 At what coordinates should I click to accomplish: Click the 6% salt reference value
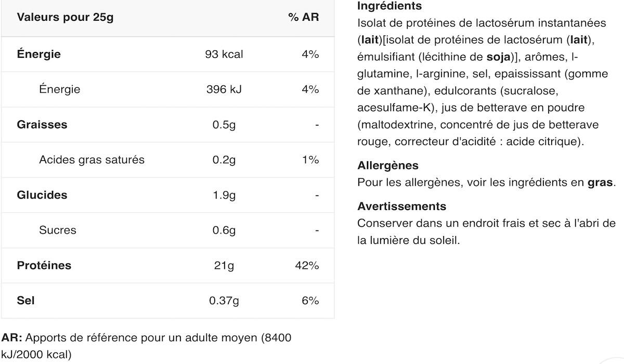click(310, 301)
